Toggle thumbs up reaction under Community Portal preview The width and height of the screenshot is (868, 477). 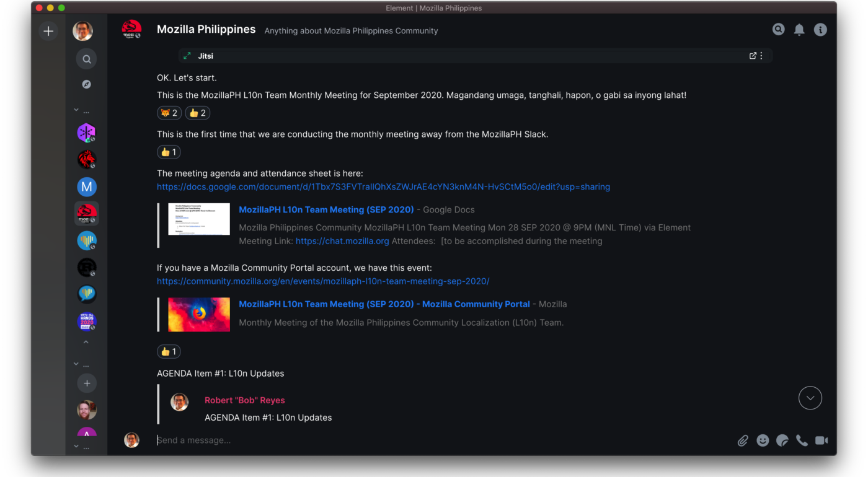(x=169, y=351)
